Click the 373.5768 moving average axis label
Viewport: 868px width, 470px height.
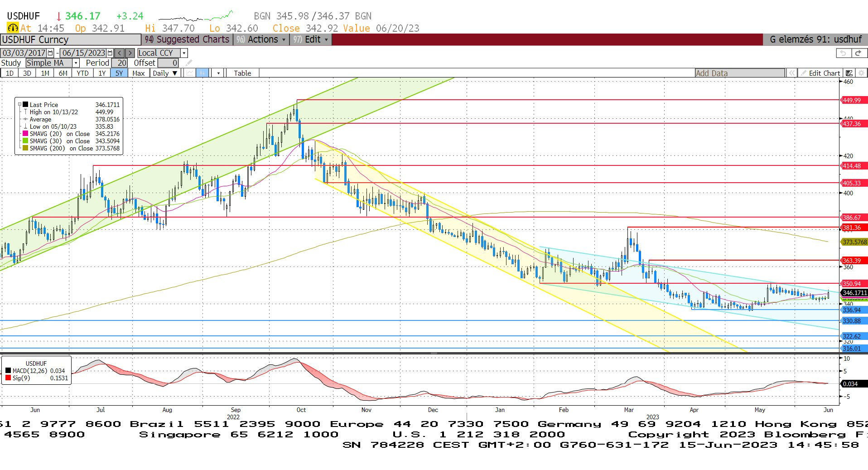pyautogui.click(x=854, y=242)
